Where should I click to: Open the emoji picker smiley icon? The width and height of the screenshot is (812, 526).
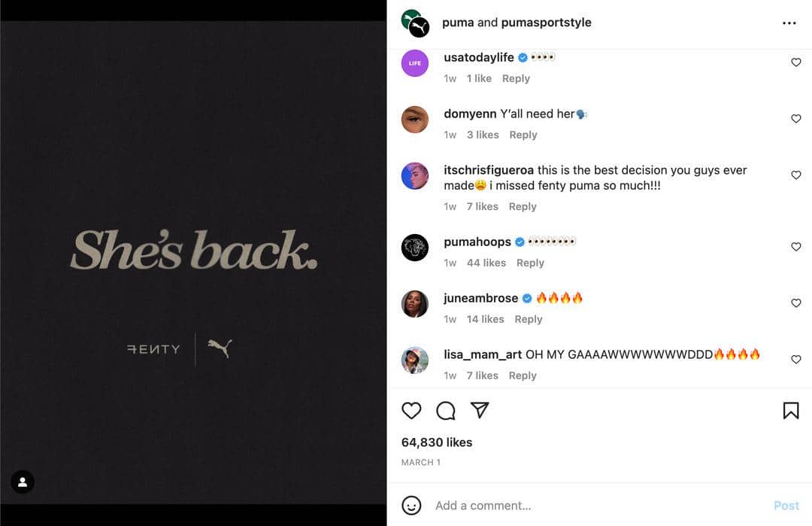412,505
